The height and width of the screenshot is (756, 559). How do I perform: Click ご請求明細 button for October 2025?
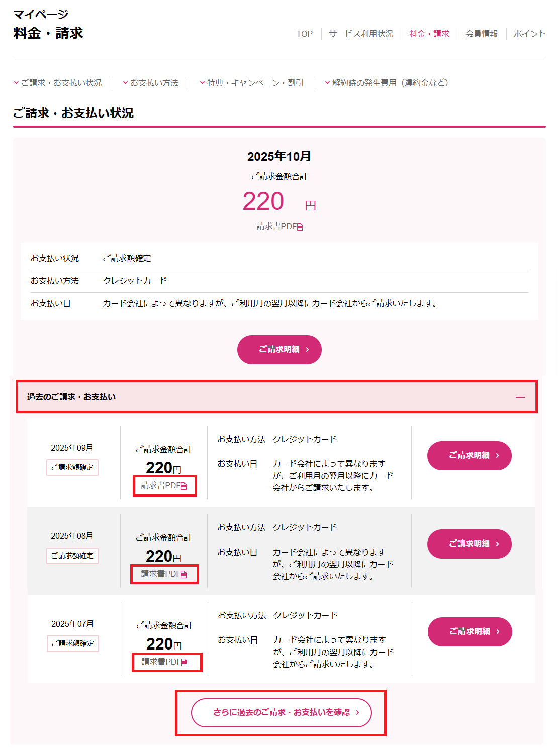click(x=279, y=350)
